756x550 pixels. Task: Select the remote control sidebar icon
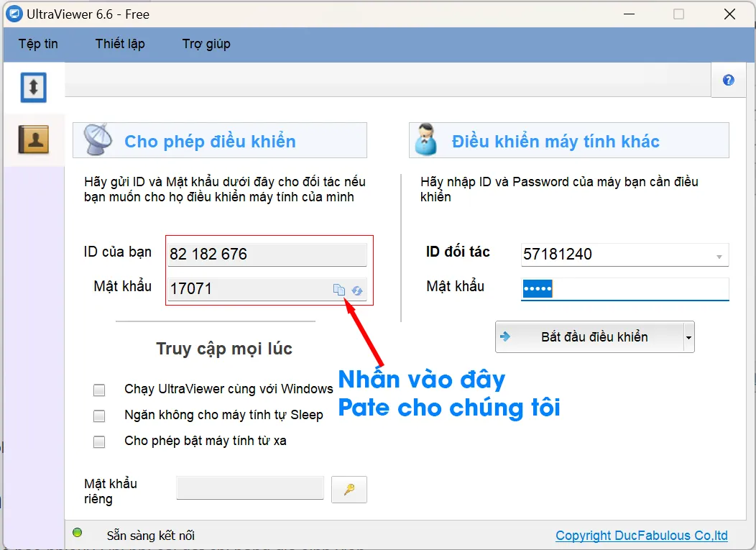coord(33,86)
